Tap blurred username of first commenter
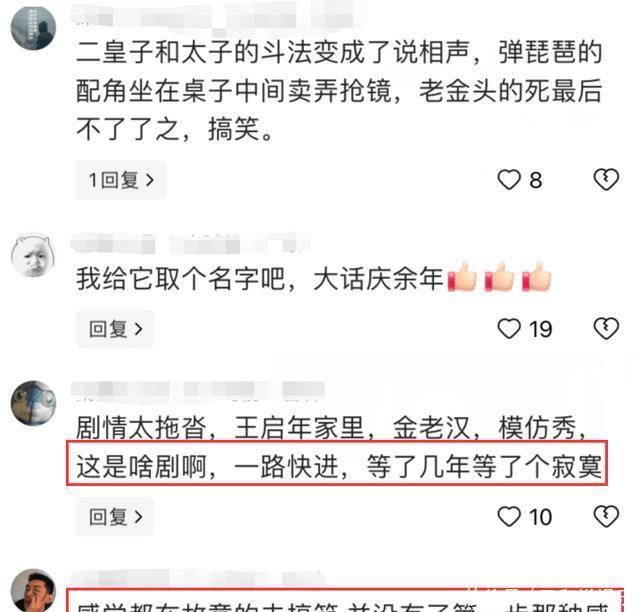 pyautogui.click(x=216, y=18)
